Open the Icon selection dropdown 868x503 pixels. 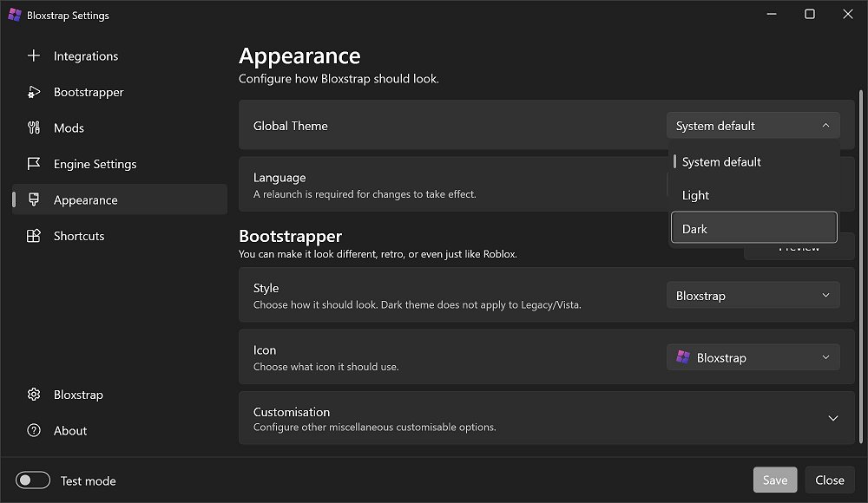tap(753, 357)
